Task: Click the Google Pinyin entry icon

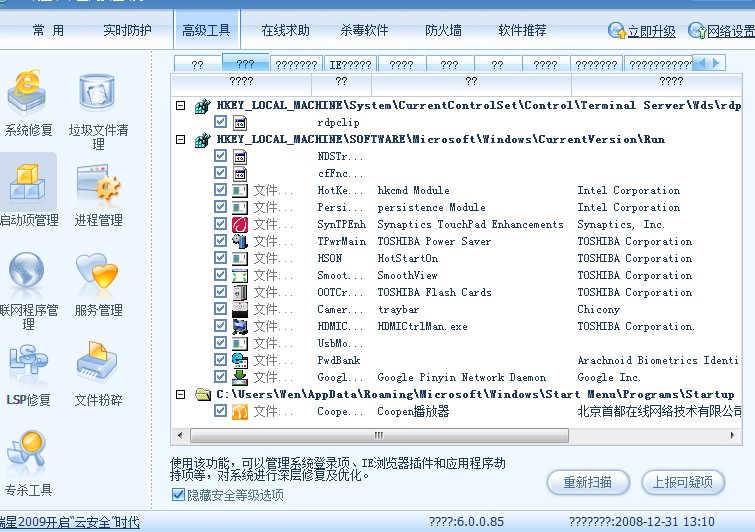Action: point(240,377)
